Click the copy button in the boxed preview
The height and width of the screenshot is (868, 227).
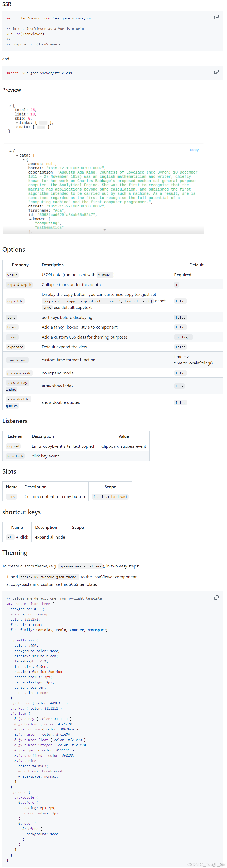(x=195, y=150)
